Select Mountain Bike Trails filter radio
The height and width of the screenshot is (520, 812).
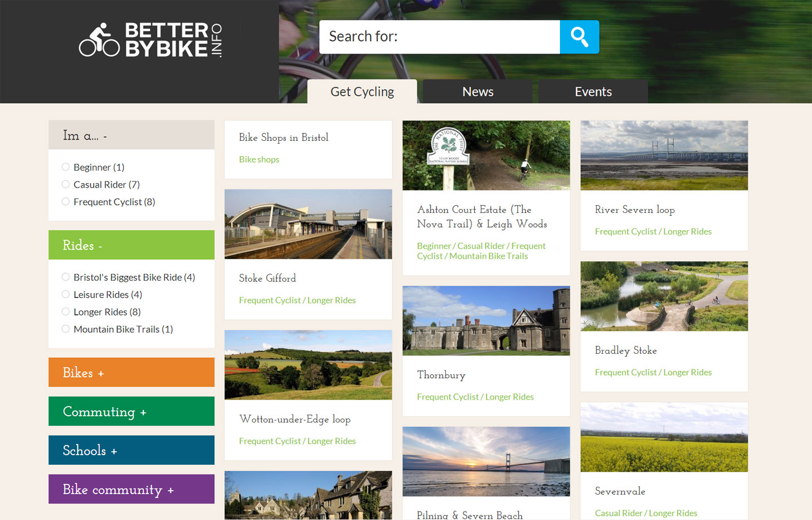[x=65, y=329]
